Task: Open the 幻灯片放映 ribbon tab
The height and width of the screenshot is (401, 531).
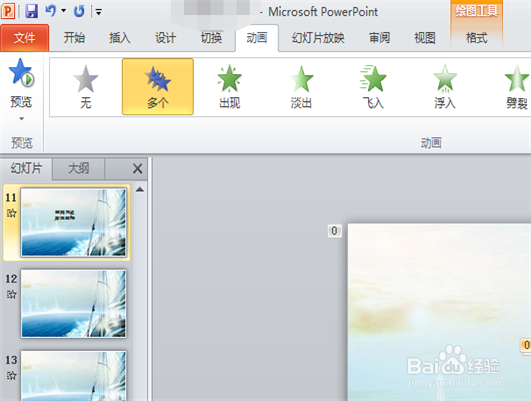Action: point(318,38)
